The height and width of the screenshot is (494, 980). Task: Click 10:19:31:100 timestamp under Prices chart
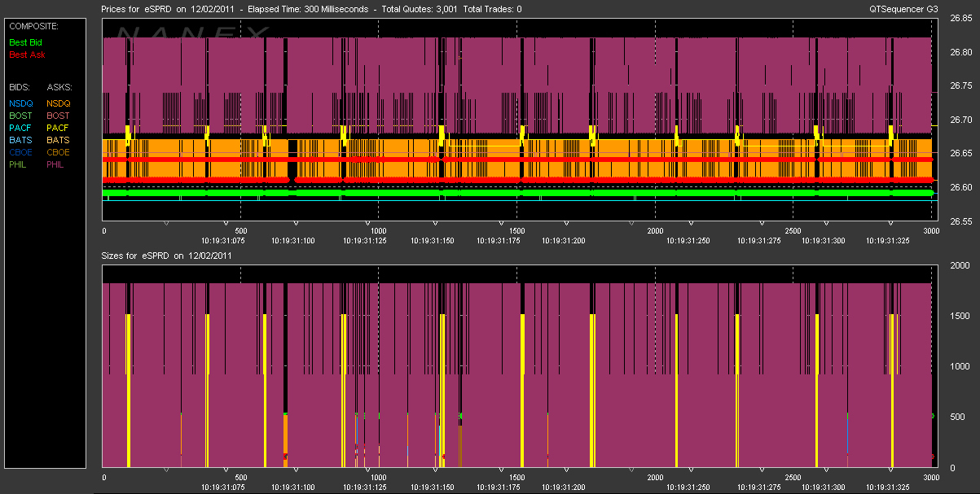(x=295, y=241)
